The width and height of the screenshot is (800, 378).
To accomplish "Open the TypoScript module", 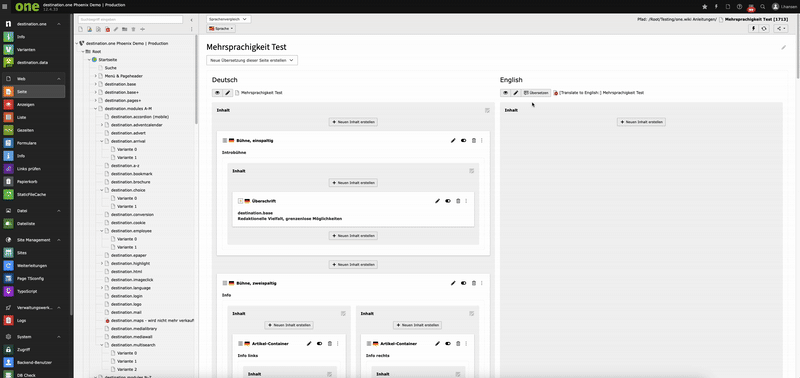I will click(x=33, y=291).
